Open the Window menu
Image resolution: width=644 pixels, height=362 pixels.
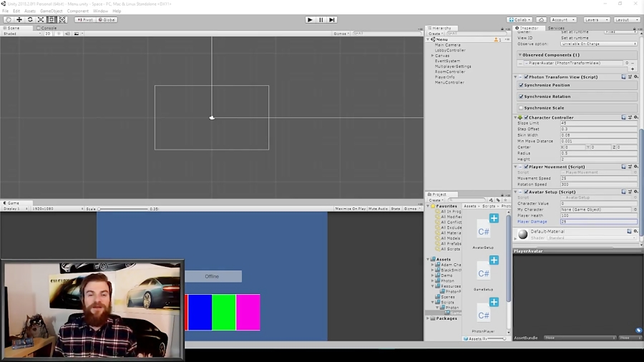[100, 11]
